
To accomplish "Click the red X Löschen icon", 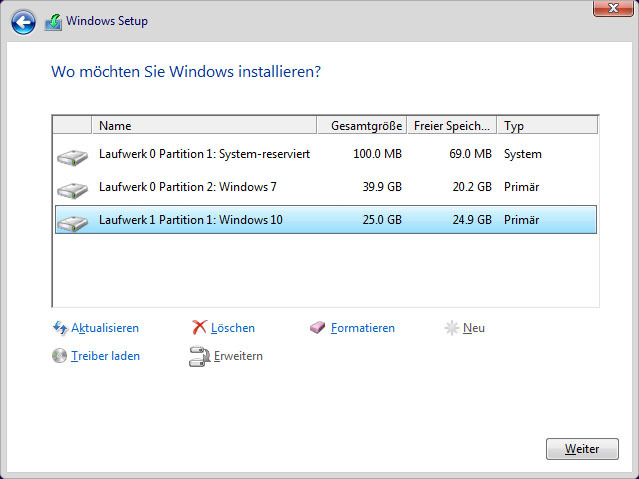I will pos(199,327).
